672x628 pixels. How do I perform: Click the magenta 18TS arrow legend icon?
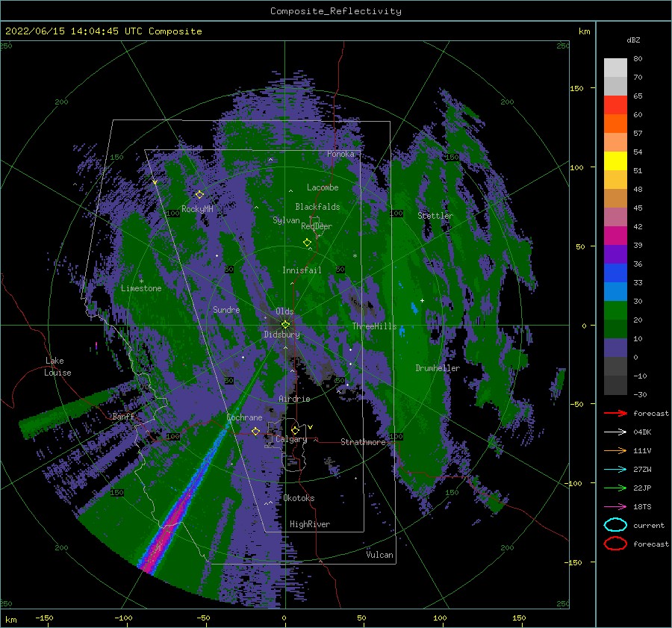[615, 507]
